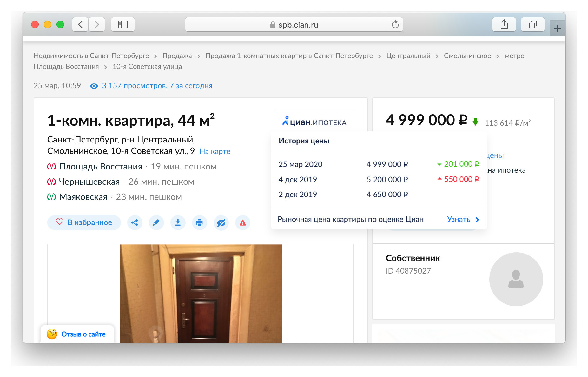Click the green metro icon beside Маяковская
Image resolution: width=588 pixels, height=377 pixels.
pos(52,197)
